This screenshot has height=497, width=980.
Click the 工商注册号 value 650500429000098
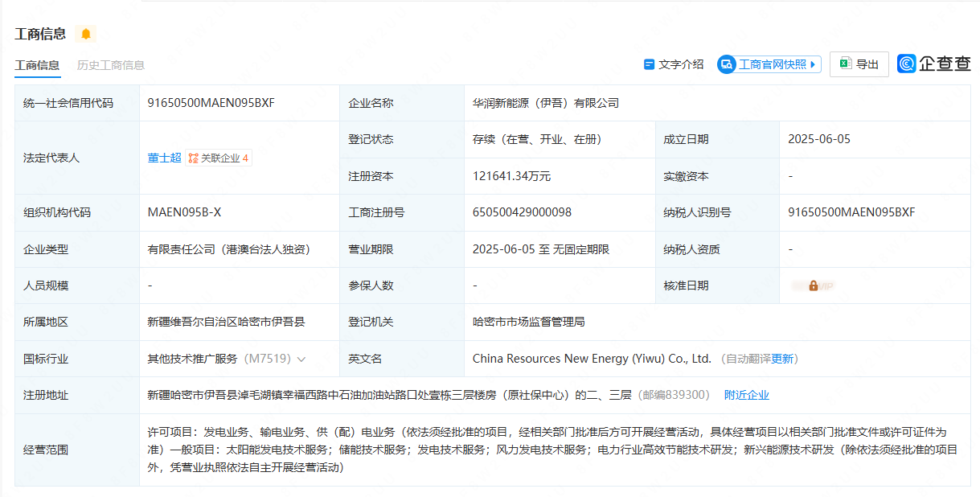[522, 212]
